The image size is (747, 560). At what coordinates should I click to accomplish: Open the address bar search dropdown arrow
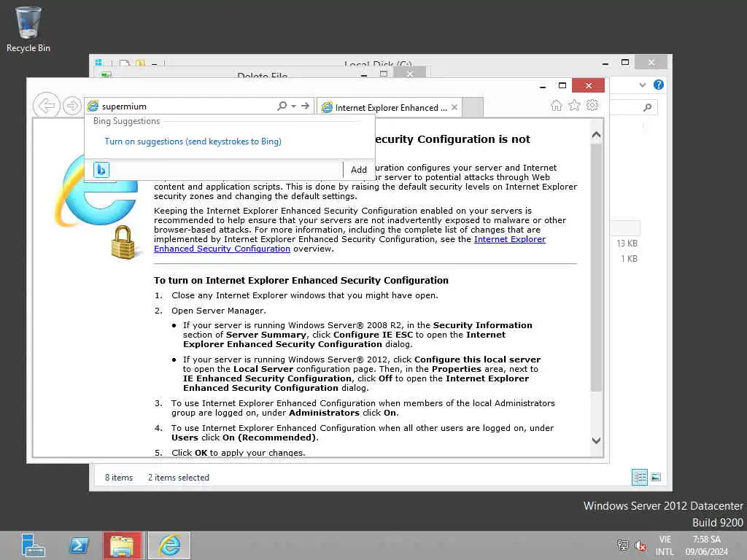click(294, 106)
